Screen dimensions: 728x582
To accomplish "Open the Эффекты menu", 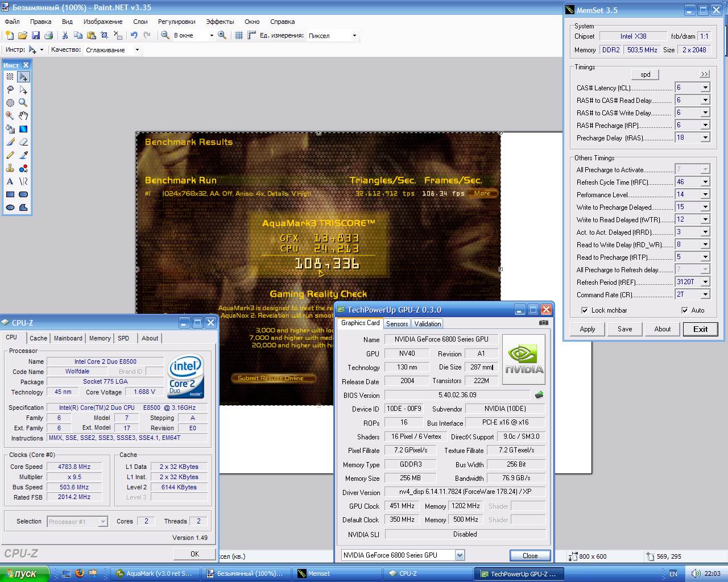I will pyautogui.click(x=220, y=22).
